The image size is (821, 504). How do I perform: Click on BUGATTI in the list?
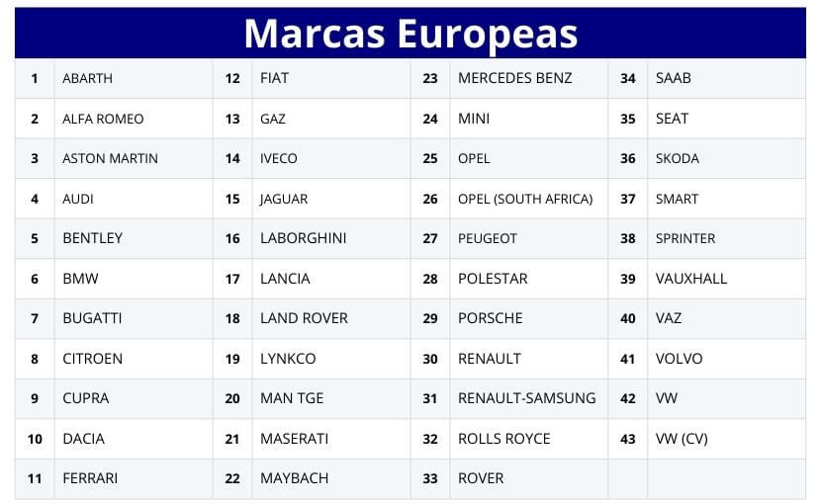pos(92,318)
